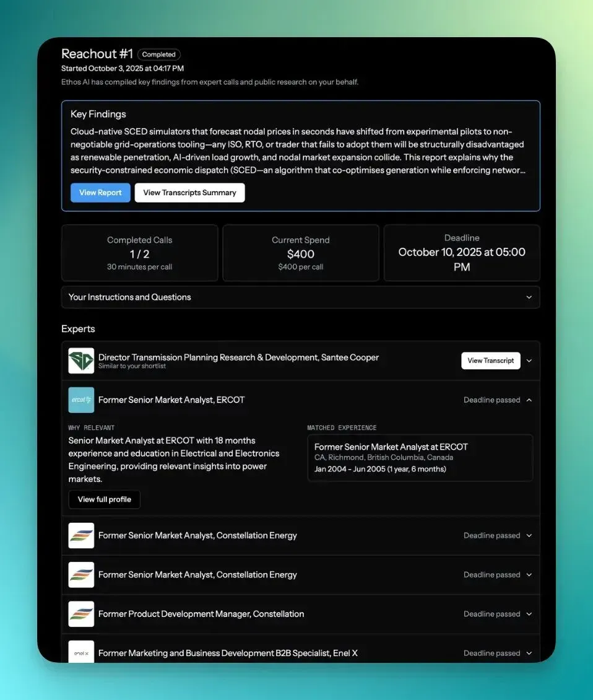Expand the Santee Cooper expert chevron
593x700 pixels.
pyautogui.click(x=529, y=361)
